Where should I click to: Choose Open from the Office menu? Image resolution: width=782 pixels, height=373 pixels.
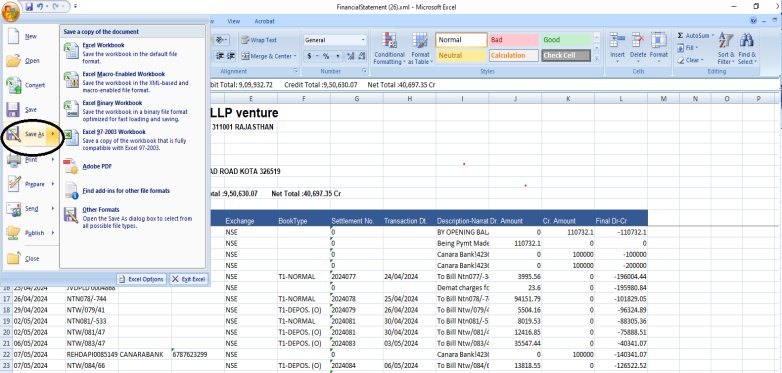tap(30, 61)
